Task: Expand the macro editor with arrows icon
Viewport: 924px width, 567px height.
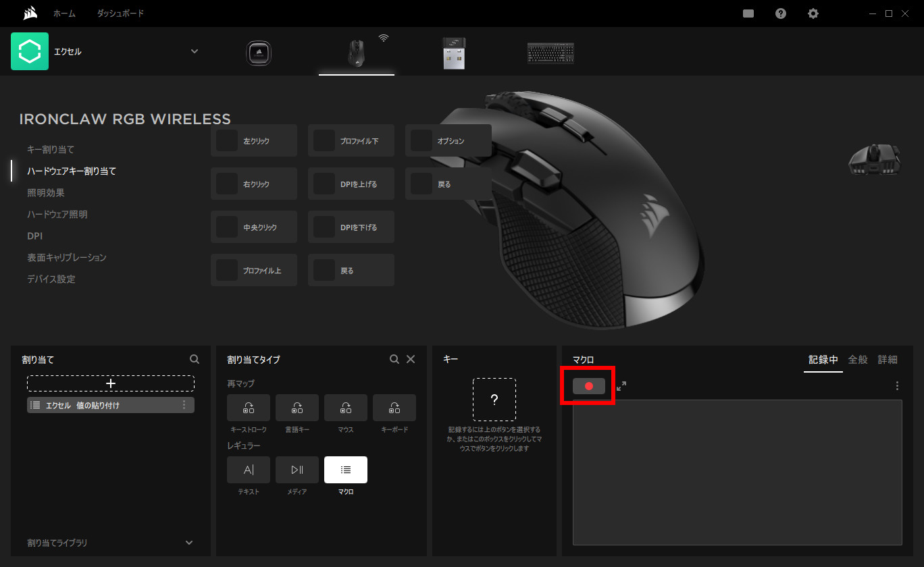Action: pos(621,386)
